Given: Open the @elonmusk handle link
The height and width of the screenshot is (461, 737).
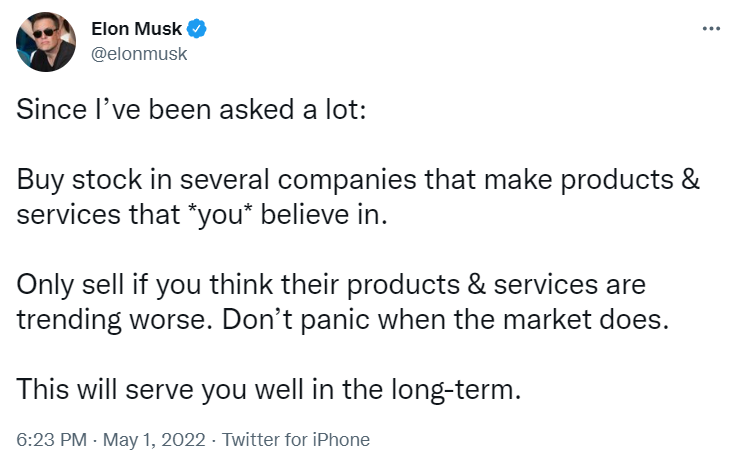Looking at the screenshot, I should (x=139, y=54).
